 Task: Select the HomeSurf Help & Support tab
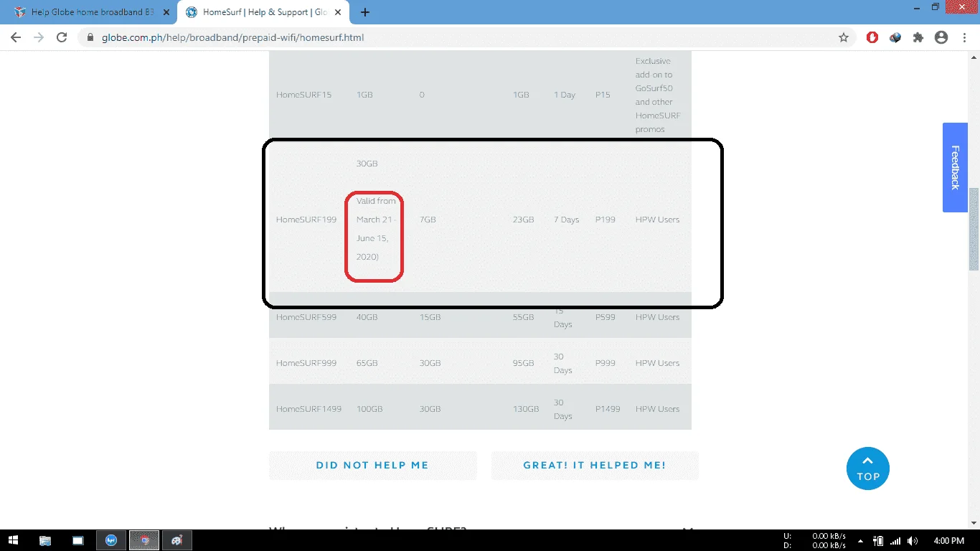263,12
